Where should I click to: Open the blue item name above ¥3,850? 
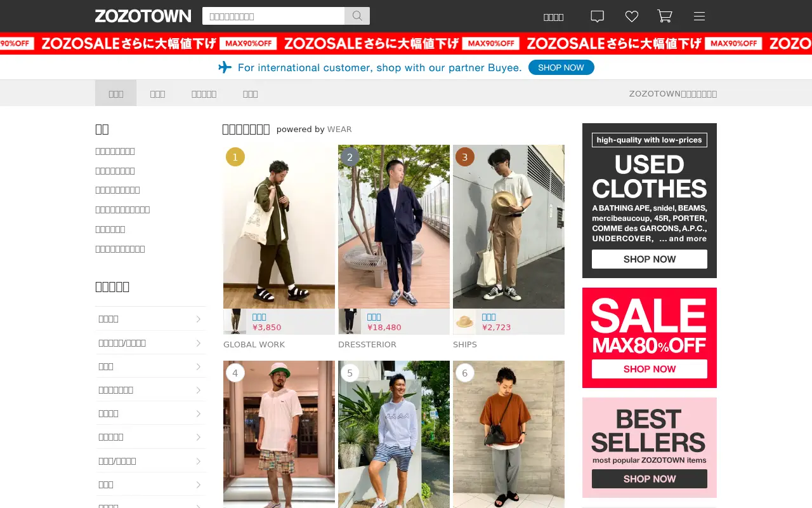click(x=259, y=317)
